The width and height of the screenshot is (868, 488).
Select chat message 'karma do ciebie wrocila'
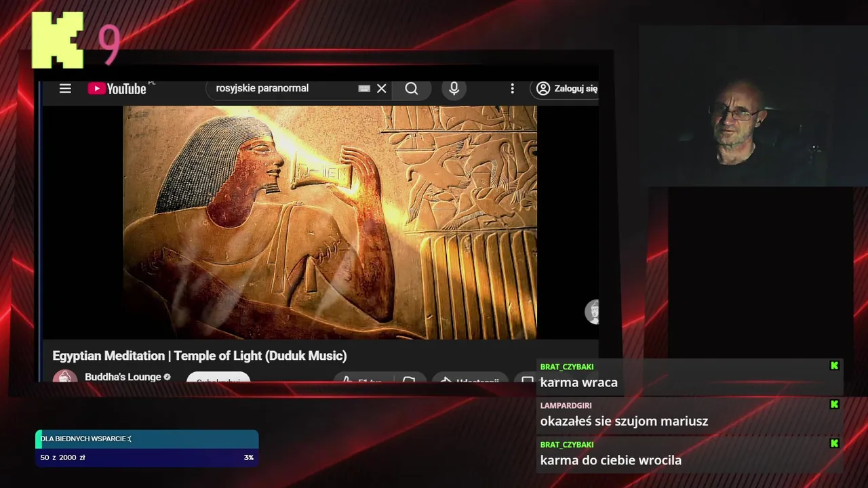610,460
